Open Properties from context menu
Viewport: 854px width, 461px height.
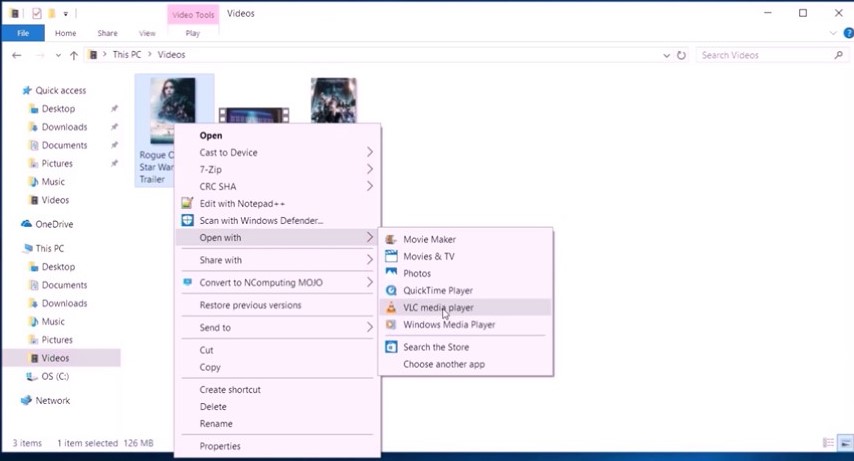(x=277, y=446)
